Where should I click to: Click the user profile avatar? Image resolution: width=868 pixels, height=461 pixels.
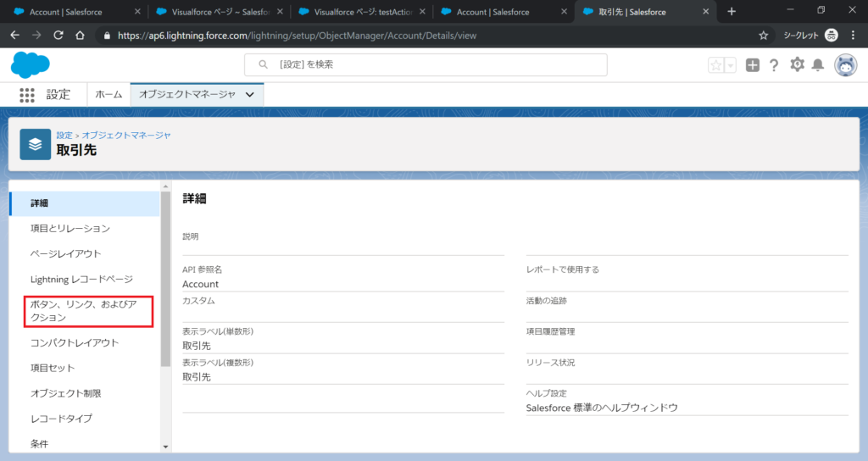[845, 65]
